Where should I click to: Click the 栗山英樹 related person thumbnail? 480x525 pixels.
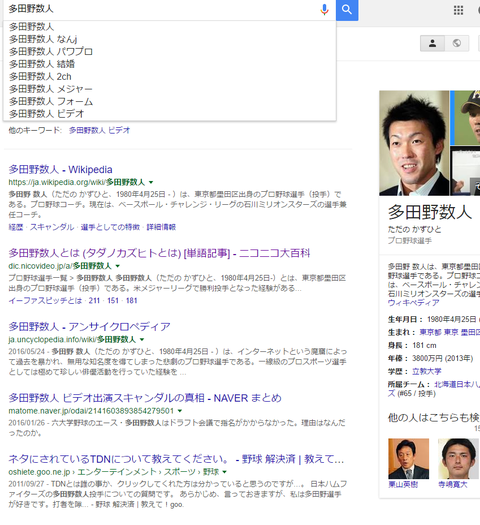click(408, 458)
